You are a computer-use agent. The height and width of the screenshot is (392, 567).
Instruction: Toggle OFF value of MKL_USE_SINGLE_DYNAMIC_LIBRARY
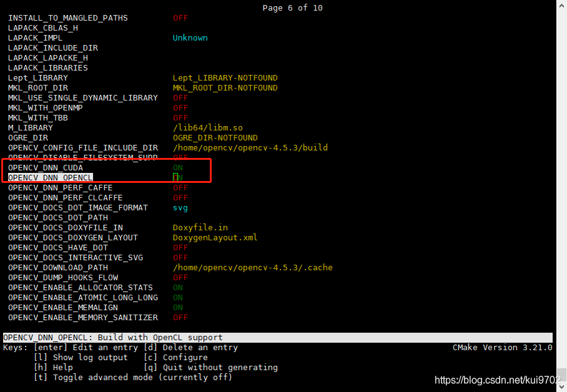(180, 98)
